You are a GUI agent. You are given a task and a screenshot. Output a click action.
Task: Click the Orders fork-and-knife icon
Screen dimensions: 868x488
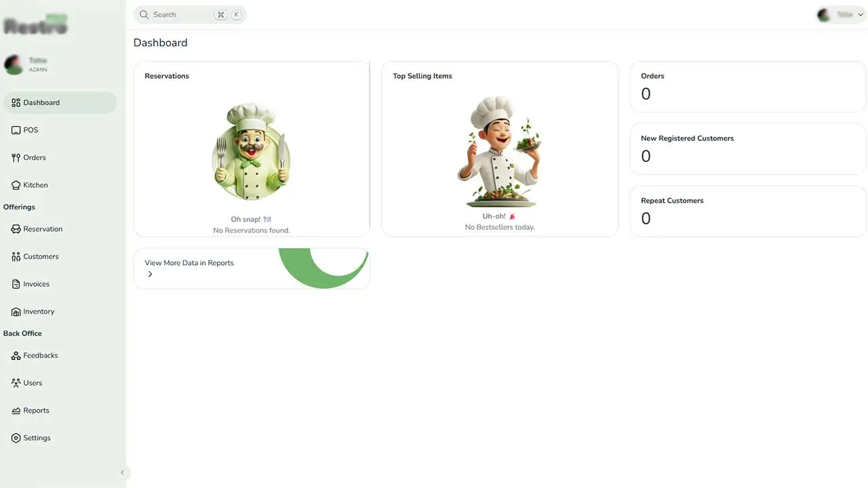coord(16,157)
